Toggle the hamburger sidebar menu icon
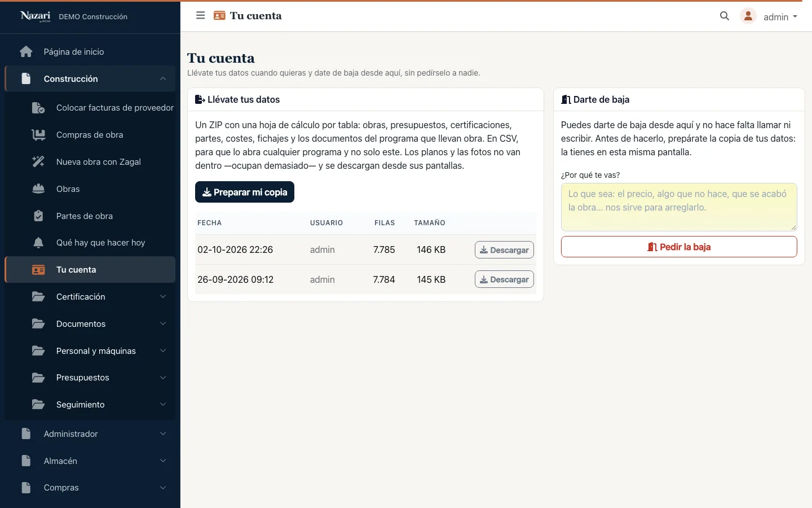 coord(200,16)
